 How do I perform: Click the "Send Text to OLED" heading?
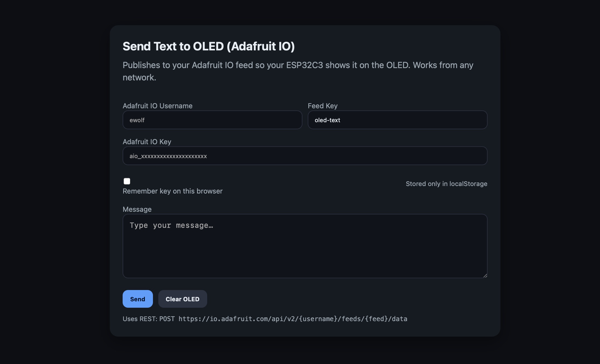pos(208,46)
